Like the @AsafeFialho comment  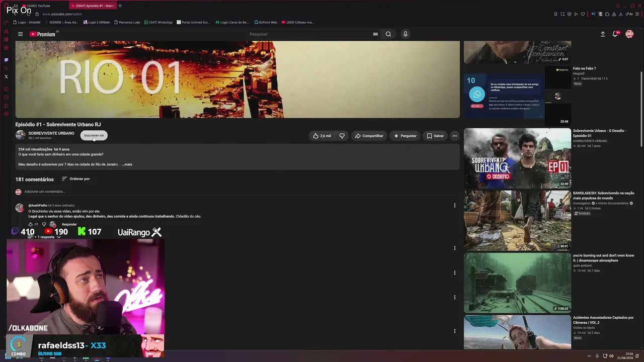(x=31, y=224)
